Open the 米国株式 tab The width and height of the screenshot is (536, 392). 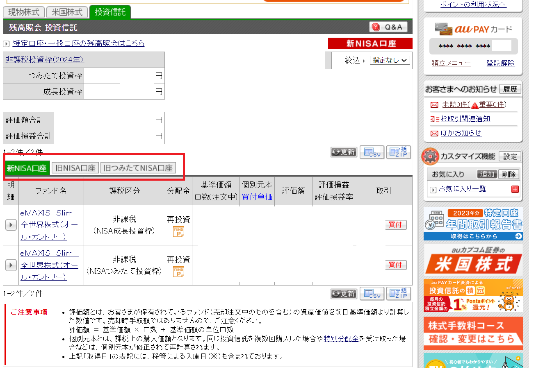point(67,12)
